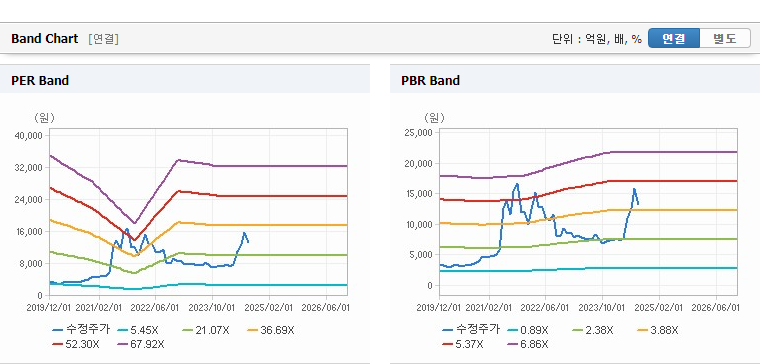Click the 단위 : 억원, 배, % label
Image resolution: width=760 pixels, height=364 pixels.
(x=597, y=39)
